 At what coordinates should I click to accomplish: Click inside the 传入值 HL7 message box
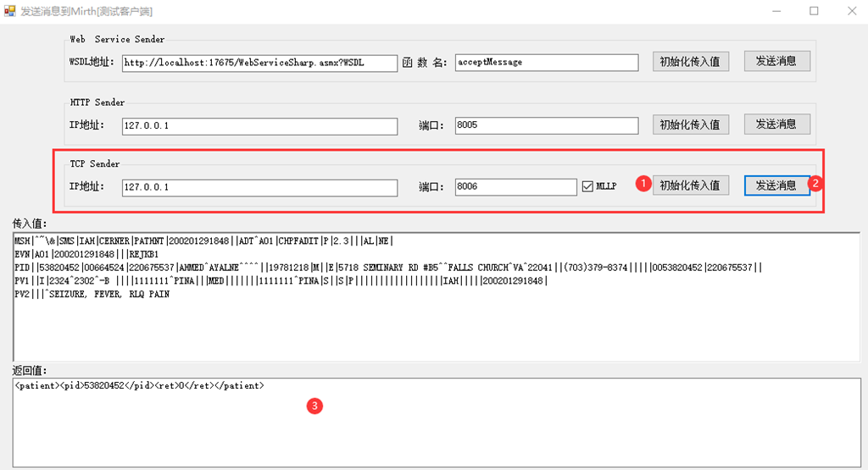(437, 297)
